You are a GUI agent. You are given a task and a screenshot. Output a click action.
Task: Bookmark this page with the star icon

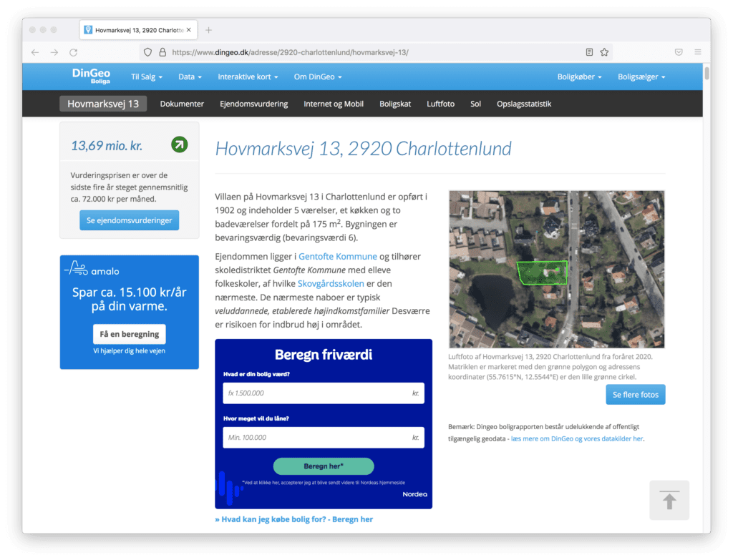coord(604,52)
